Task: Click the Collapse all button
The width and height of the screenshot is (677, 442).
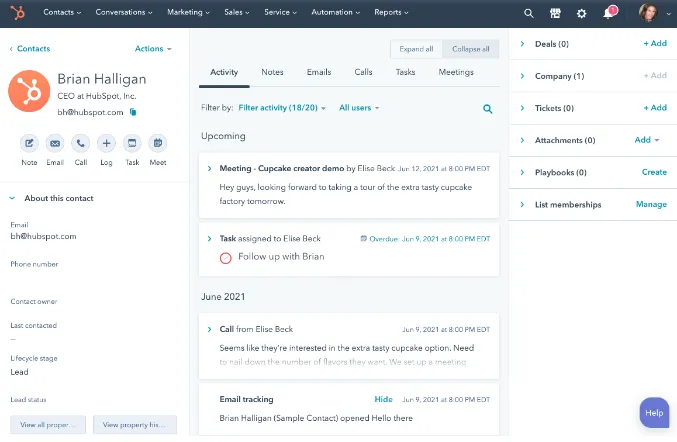Action: tap(471, 49)
